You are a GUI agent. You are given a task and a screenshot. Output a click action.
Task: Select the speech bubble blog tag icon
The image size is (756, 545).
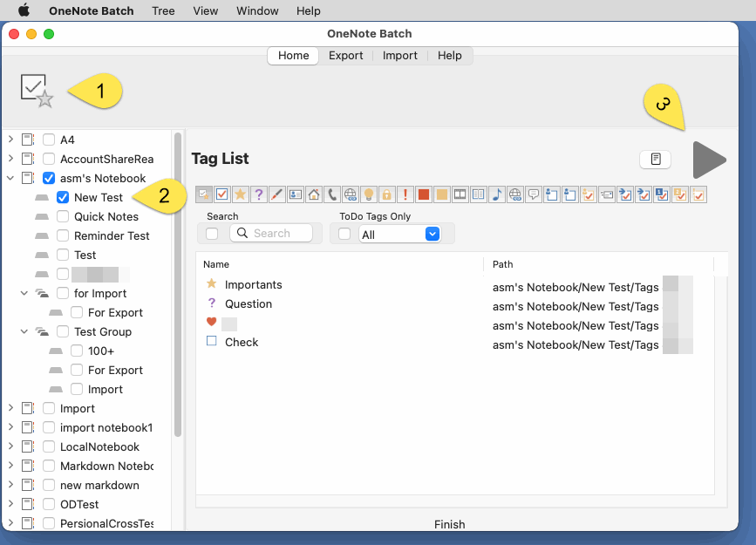[x=534, y=194]
